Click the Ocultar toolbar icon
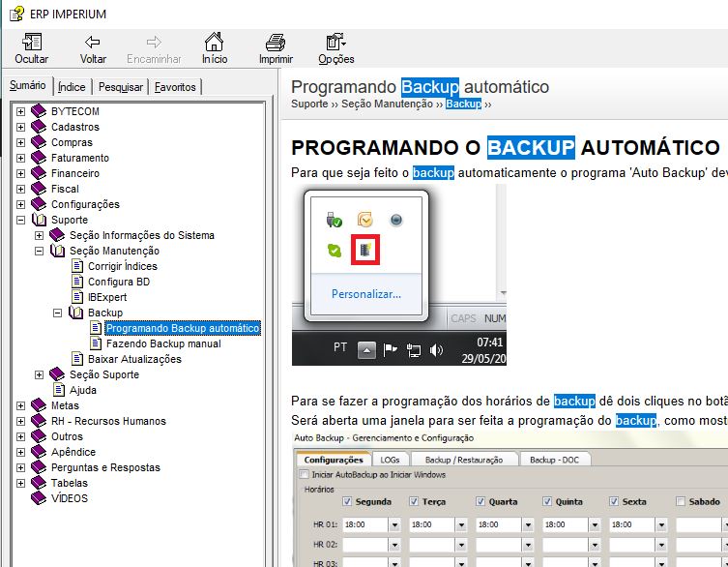 pyautogui.click(x=31, y=43)
